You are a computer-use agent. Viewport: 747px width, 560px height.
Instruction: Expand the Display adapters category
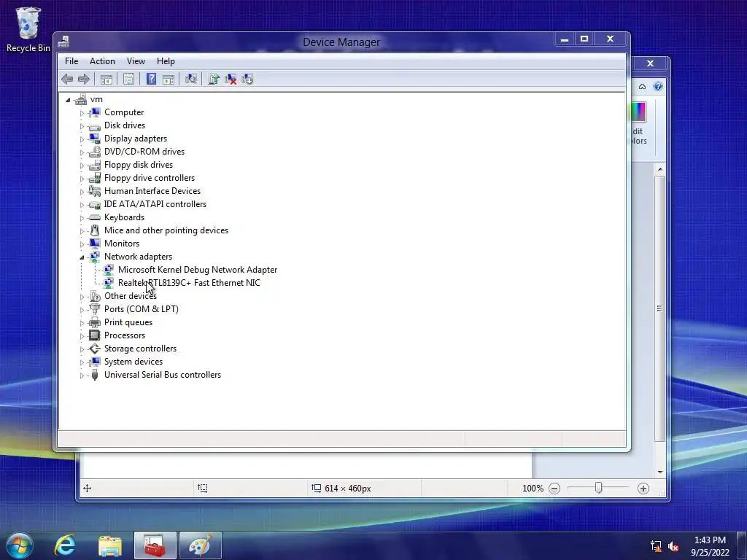click(82, 139)
